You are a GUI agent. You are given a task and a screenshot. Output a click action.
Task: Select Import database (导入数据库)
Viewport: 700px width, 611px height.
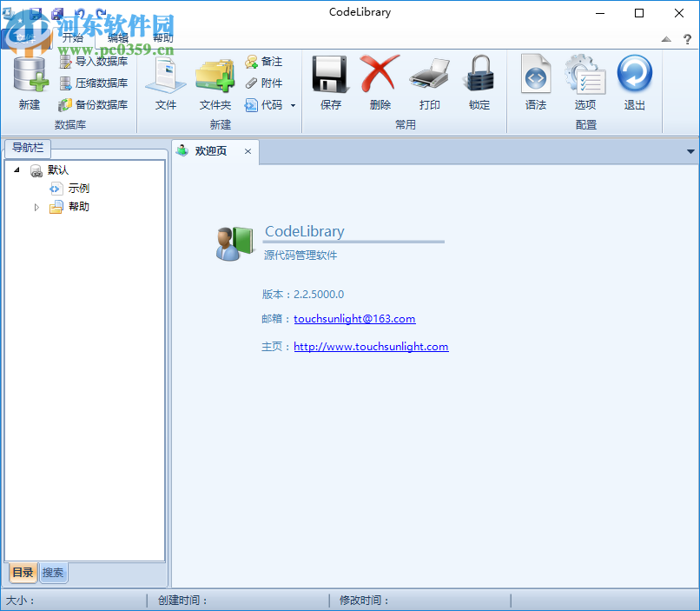coord(93,62)
